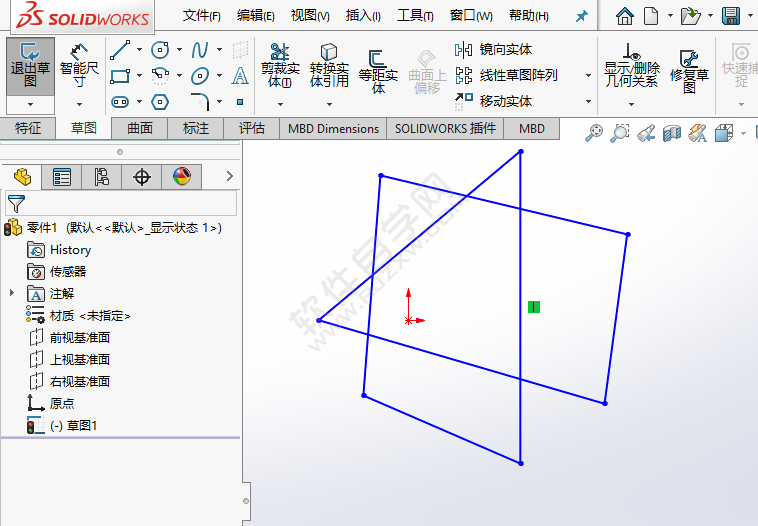Open the Line tool dropdown arrow
758x526 pixels.
tap(140, 50)
